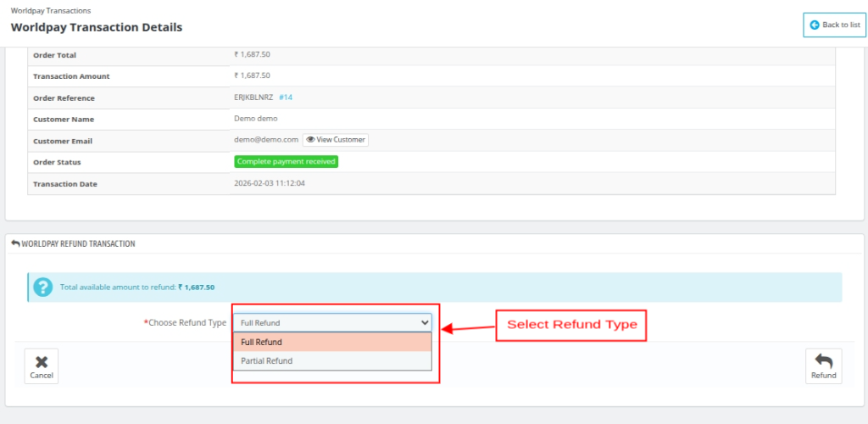Click the demo@demo.com email address
Image resolution: width=868 pixels, height=424 pixels.
(x=266, y=140)
